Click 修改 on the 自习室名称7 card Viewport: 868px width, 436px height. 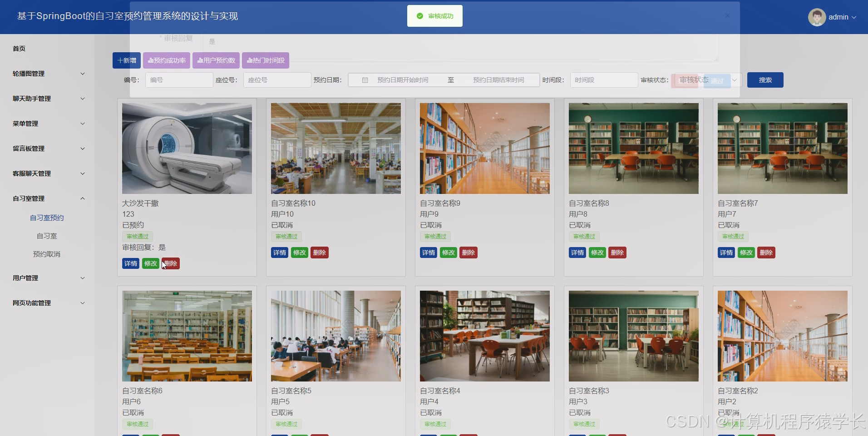(746, 253)
